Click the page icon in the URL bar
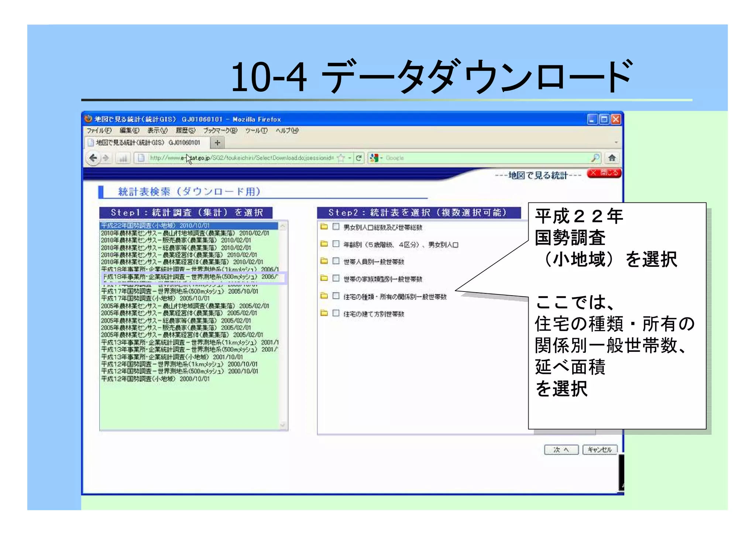This screenshot has height=535, width=756. [141, 158]
